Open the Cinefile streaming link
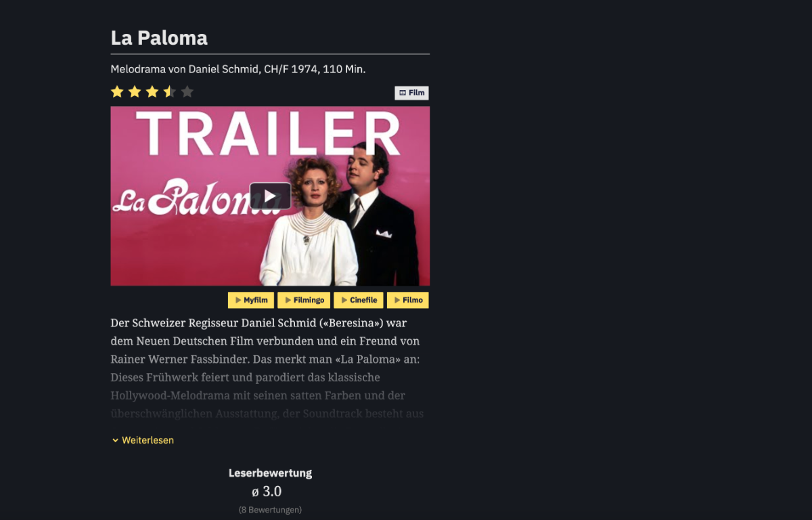Image resolution: width=812 pixels, height=520 pixels. (x=359, y=300)
